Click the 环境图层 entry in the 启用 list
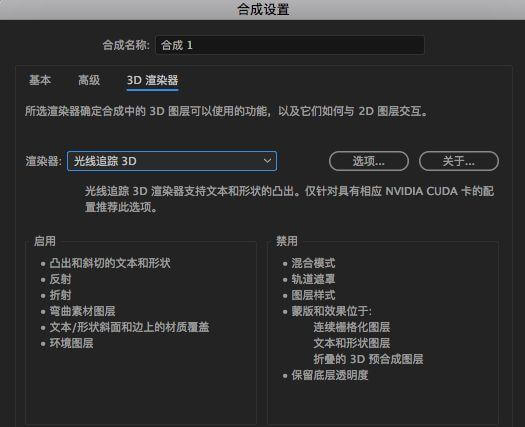525x427 pixels. coord(72,343)
